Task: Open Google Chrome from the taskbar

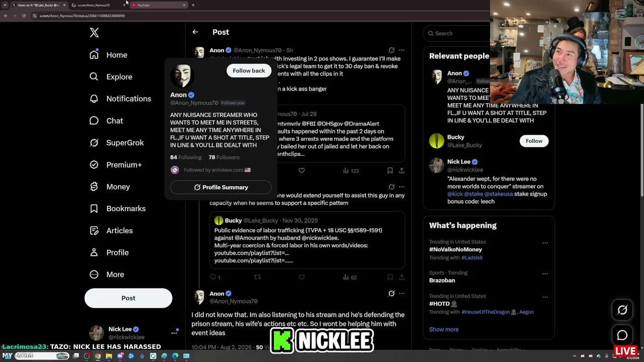Action: (98, 356)
